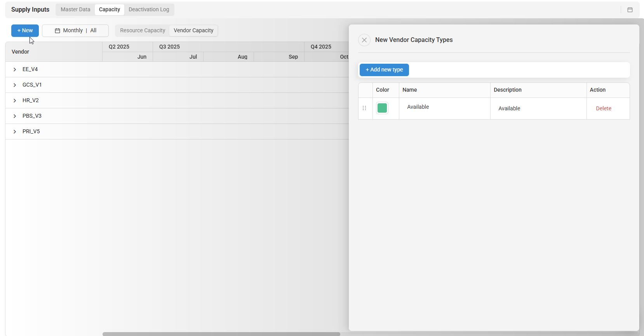Delete the Available capacity type

(603, 108)
